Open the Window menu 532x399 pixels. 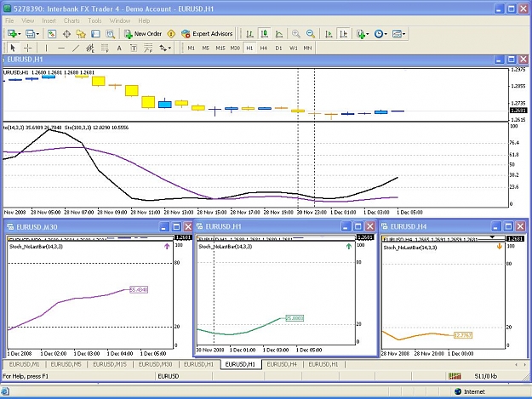(120, 20)
